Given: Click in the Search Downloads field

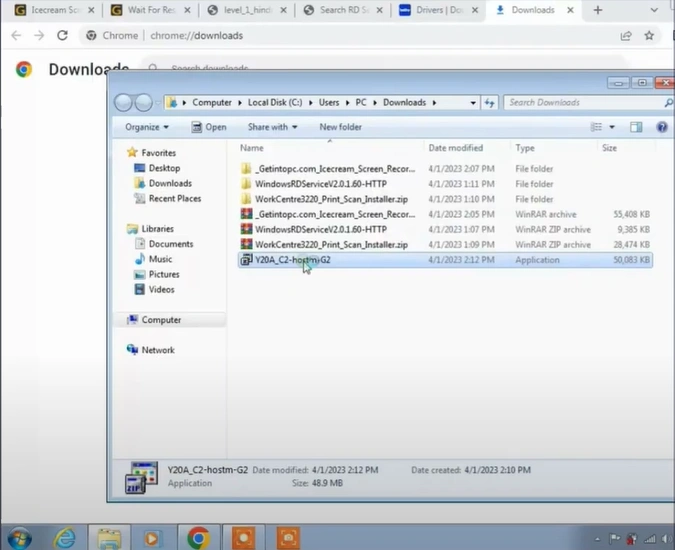Looking at the screenshot, I should pos(580,102).
